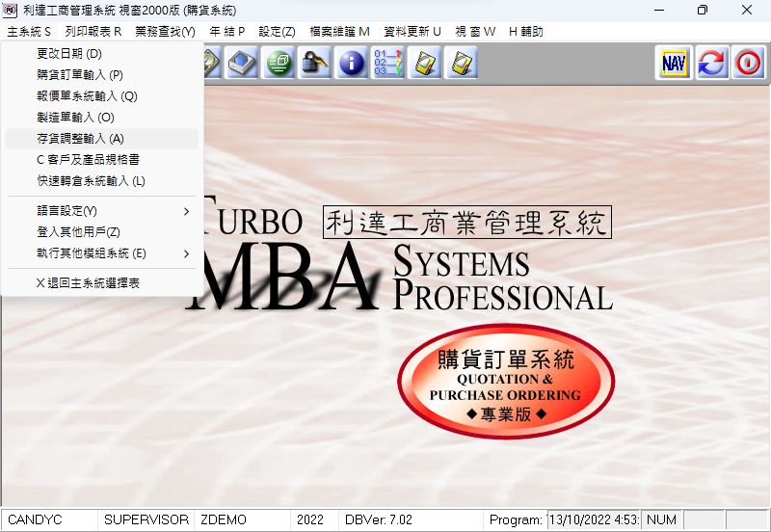Click the 利達工商業管理系統 boxed title text
This screenshot has width=771, height=532.
pos(467,223)
